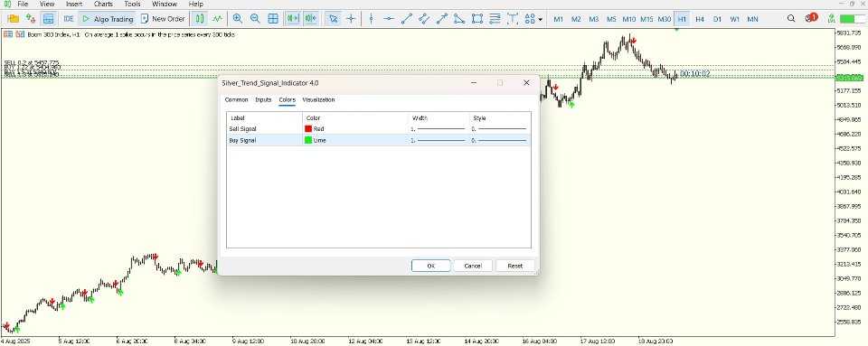Switch timeframe to M5

[x=611, y=19]
